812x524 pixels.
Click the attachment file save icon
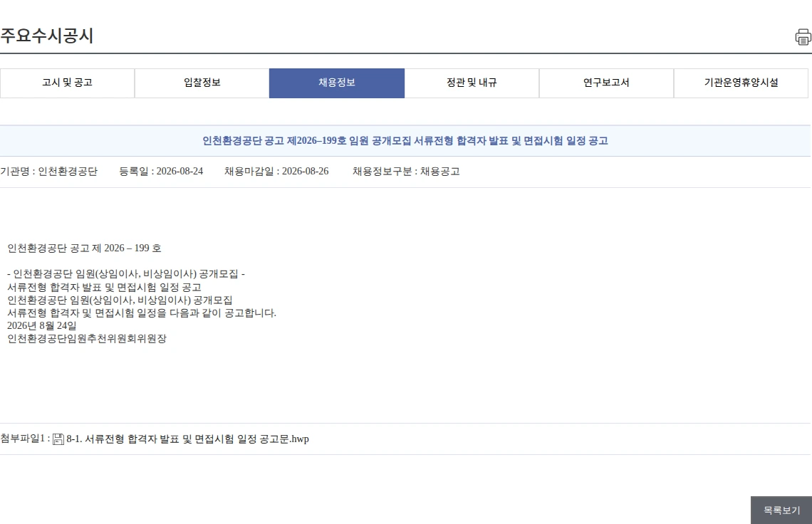[x=58, y=439]
